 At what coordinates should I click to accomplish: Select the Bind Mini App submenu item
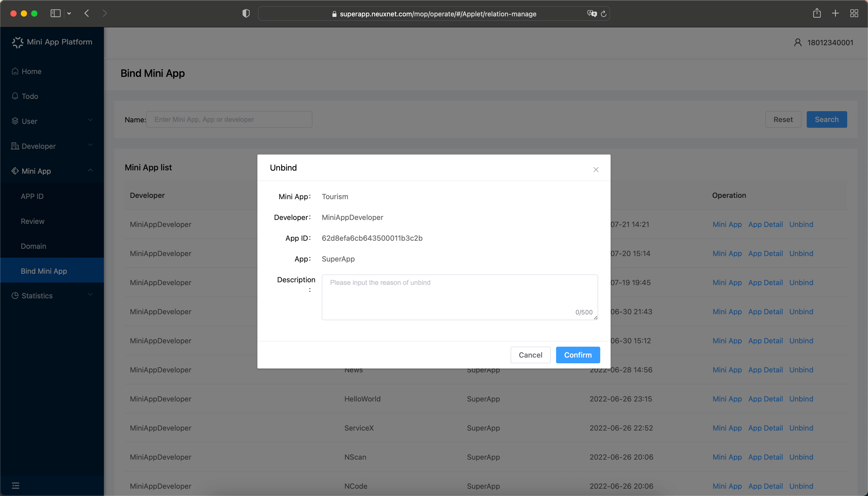pyautogui.click(x=52, y=271)
